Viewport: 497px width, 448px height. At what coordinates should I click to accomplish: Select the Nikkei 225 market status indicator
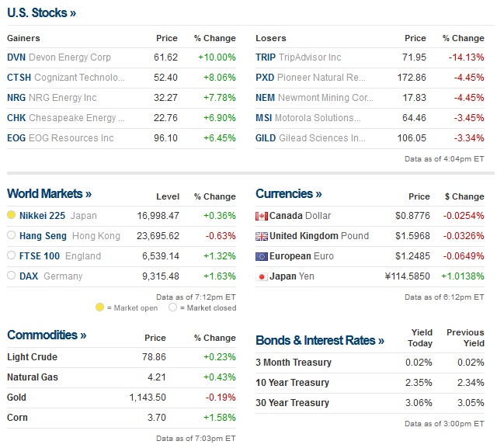click(11, 215)
